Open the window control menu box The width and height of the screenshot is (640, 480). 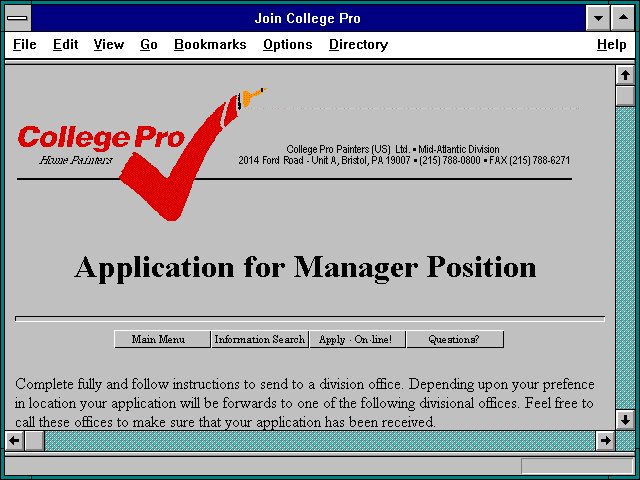[x=18, y=18]
